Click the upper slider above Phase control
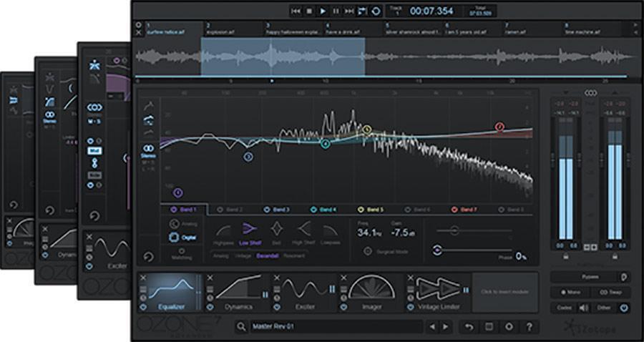This screenshot has height=342, width=644. [x=454, y=230]
